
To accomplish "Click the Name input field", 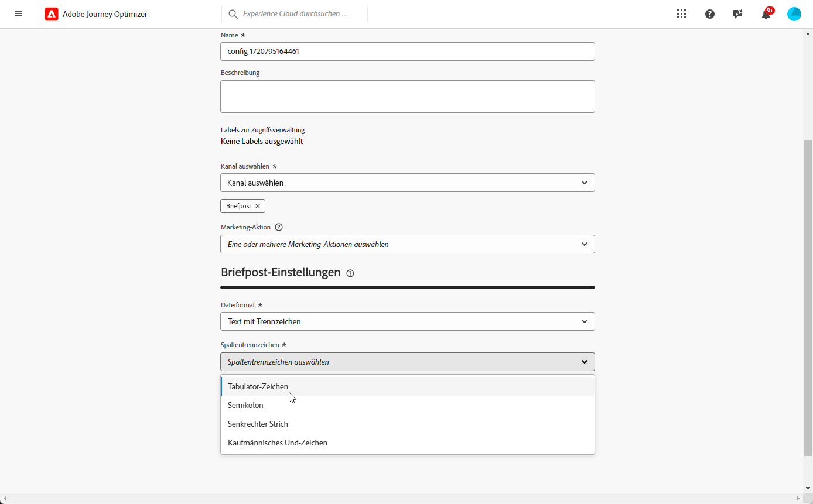I will (x=408, y=52).
